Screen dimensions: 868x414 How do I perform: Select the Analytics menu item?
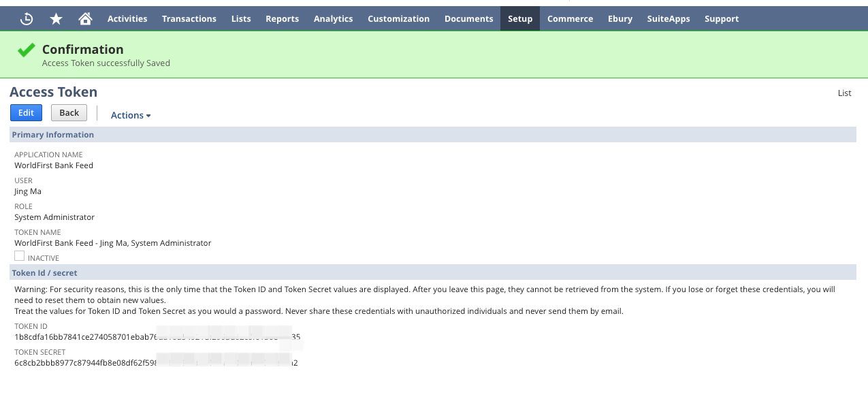click(333, 19)
